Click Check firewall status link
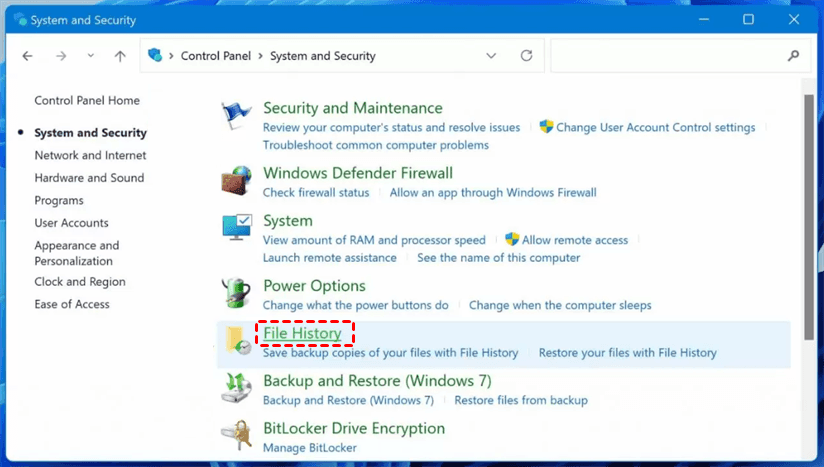The image size is (824, 467). (x=316, y=193)
